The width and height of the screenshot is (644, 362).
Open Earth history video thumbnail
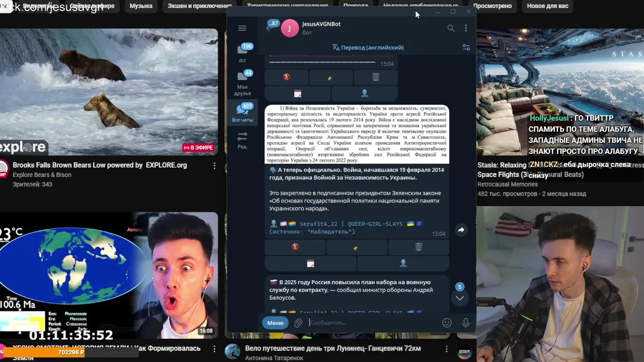(x=109, y=275)
